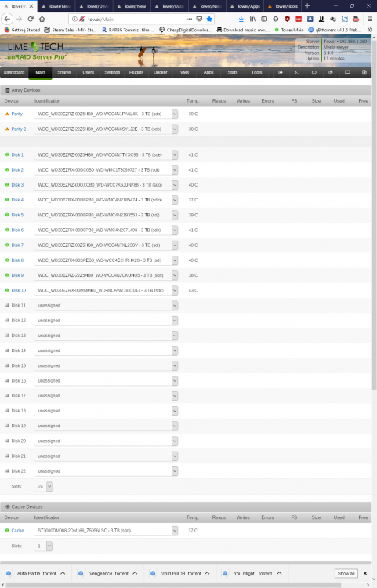
Task: Open the Firefox account icon
Action: point(276,19)
